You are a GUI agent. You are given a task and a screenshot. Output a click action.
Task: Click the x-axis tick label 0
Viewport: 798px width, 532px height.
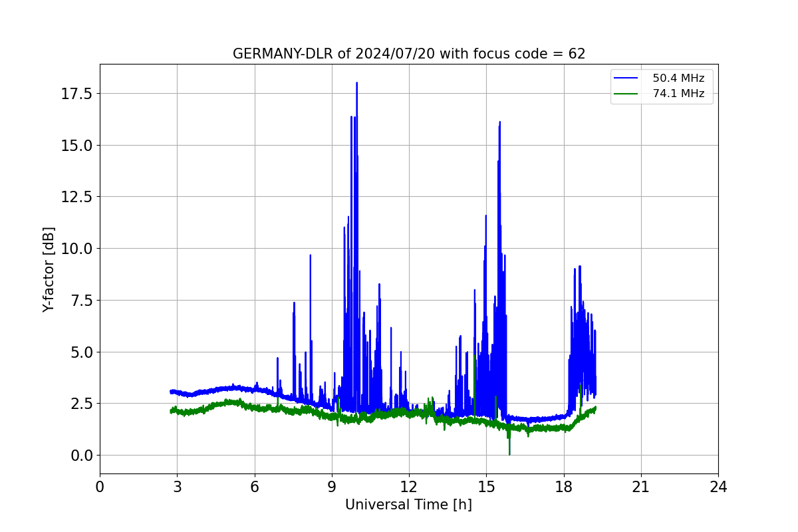[x=100, y=487]
